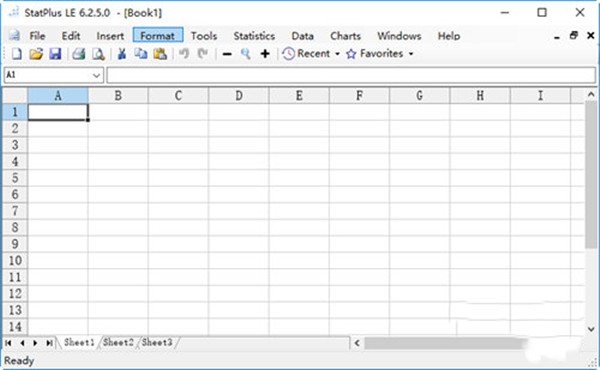Screen dimensions: 600x370
Task: Open the Windows menu
Action: (399, 36)
